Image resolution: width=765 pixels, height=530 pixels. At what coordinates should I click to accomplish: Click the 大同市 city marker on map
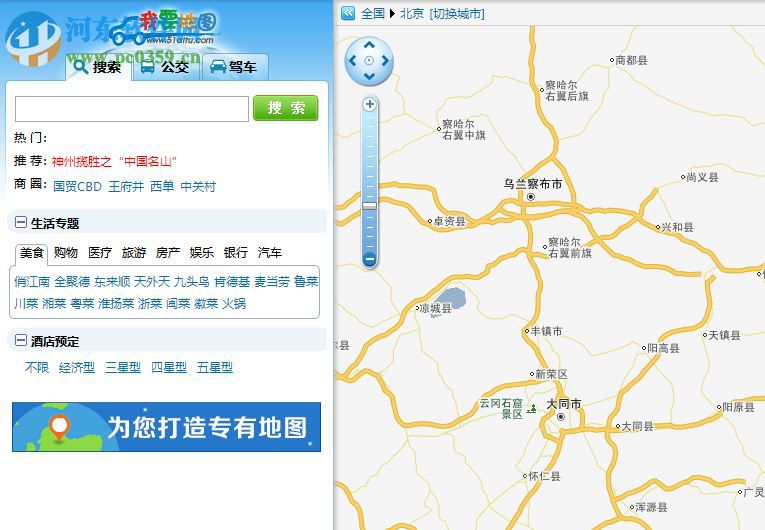pyautogui.click(x=561, y=417)
